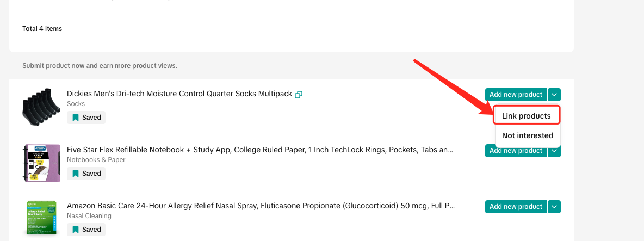Viewport: 644px width, 241px height.
Task: Open the chevron dropdown for the Five Star notebook
Action: point(554,151)
